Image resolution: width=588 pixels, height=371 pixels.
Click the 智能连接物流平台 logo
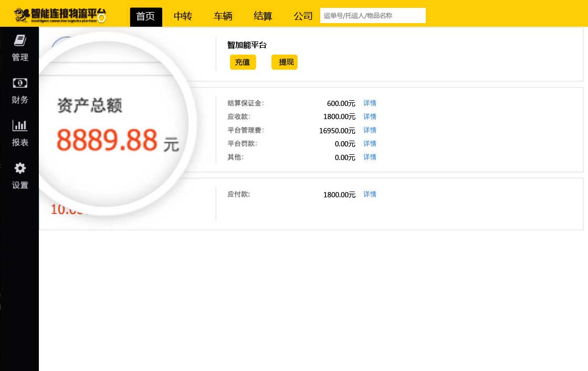[60, 16]
